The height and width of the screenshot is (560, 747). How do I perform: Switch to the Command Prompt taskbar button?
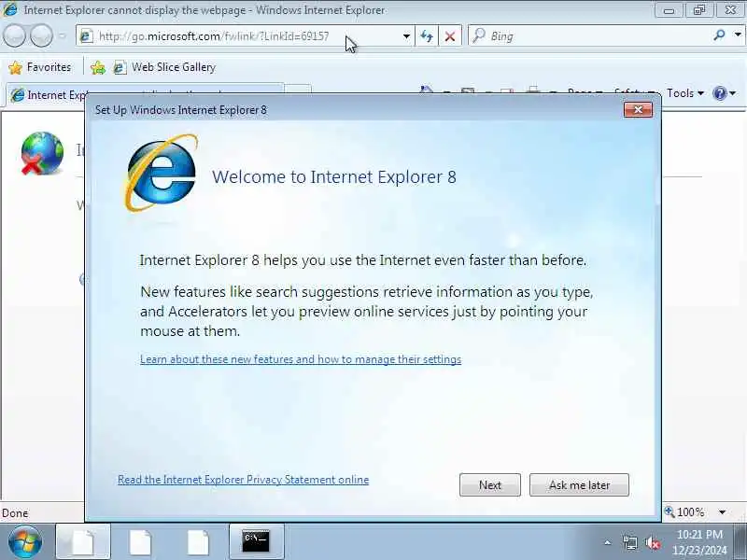tap(256, 541)
